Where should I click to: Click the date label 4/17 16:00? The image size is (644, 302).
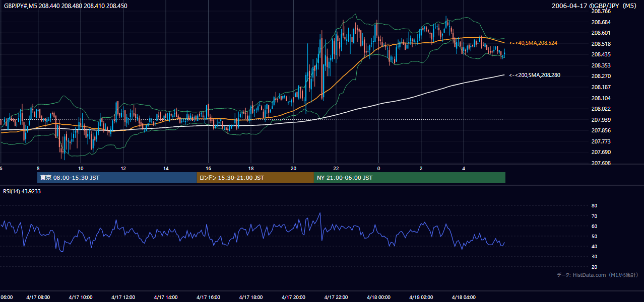208,297
